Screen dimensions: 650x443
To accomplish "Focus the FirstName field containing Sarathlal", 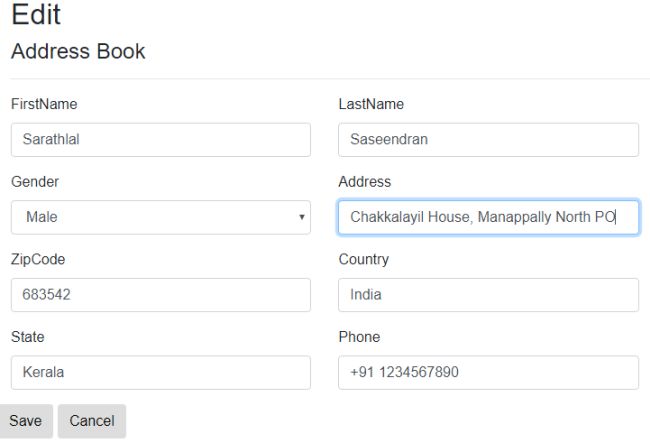I will [x=161, y=140].
